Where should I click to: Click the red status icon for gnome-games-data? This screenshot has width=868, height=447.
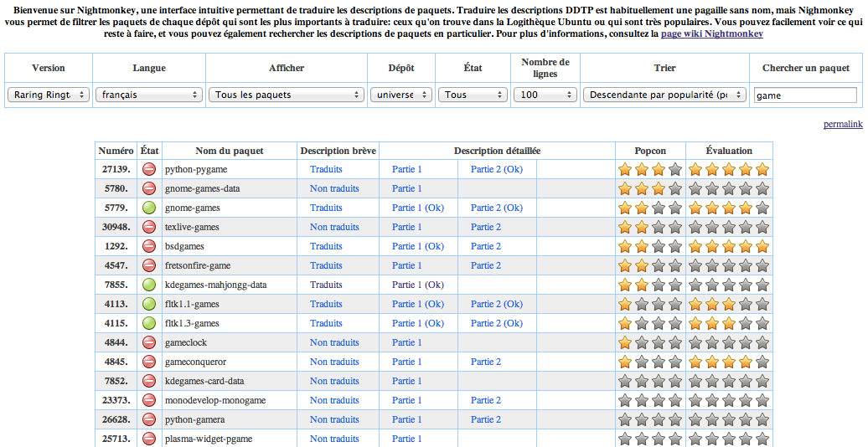click(x=149, y=188)
